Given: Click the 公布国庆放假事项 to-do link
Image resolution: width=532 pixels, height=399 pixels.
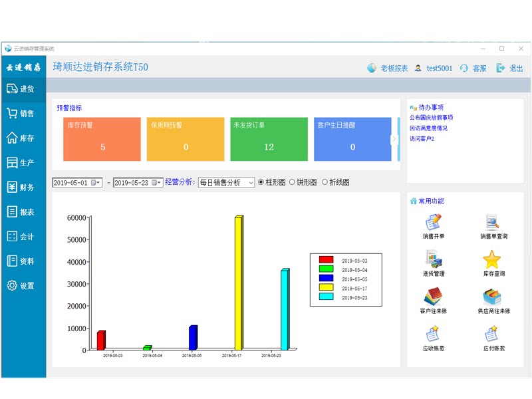Looking at the screenshot, I should click(x=431, y=118).
